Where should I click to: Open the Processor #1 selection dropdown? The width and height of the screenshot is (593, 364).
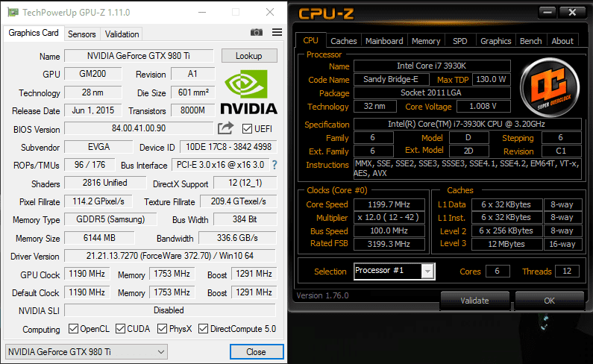pos(395,271)
